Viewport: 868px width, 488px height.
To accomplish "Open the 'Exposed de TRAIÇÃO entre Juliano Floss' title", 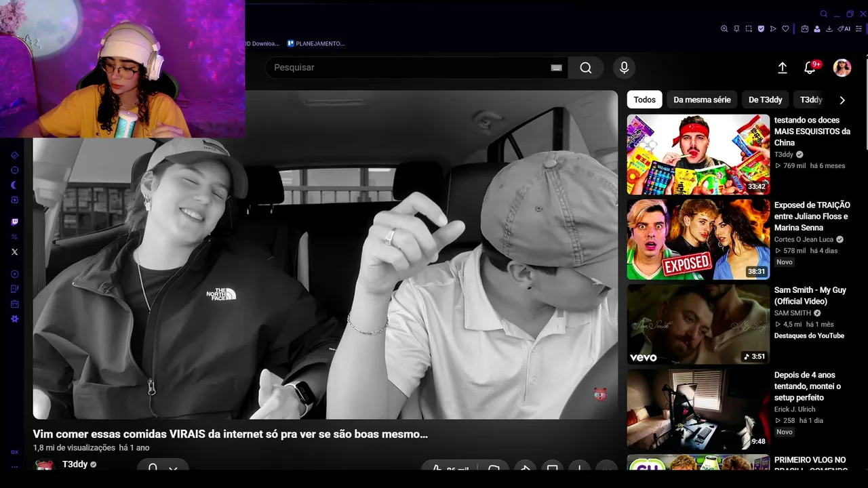I will pyautogui.click(x=812, y=216).
